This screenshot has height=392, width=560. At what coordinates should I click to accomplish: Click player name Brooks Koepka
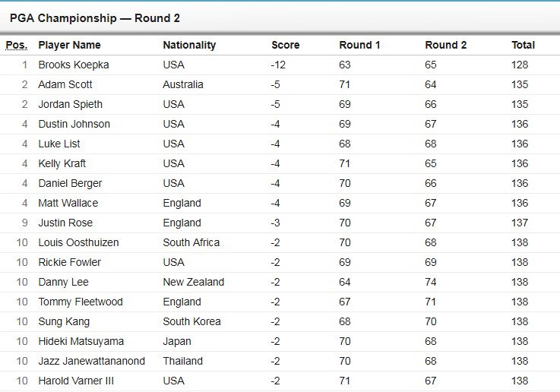[74, 65]
